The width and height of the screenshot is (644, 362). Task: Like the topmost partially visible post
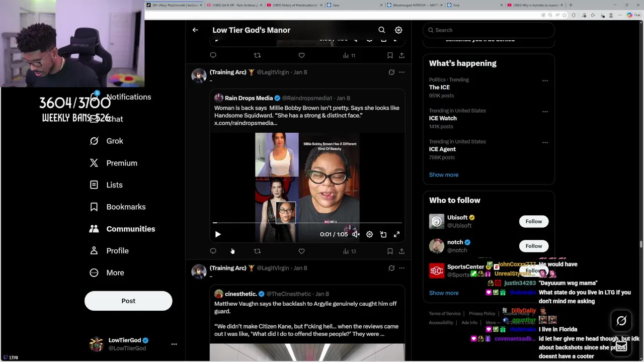301,55
